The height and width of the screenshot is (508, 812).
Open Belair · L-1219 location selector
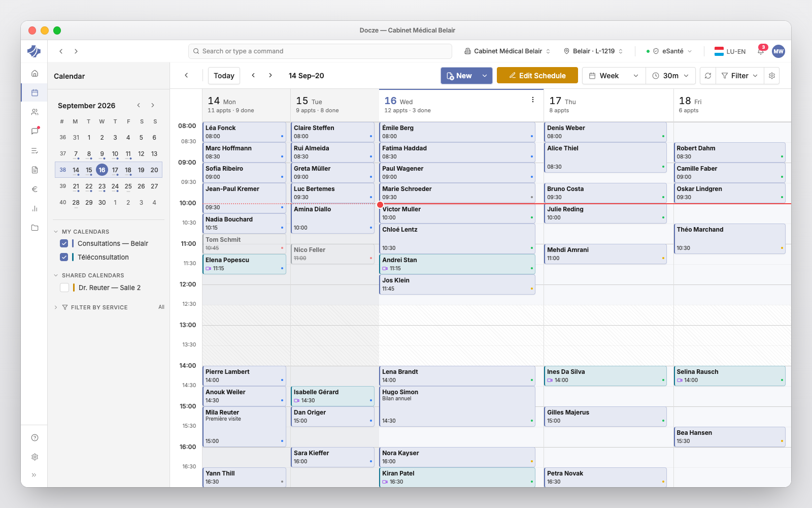click(x=593, y=51)
